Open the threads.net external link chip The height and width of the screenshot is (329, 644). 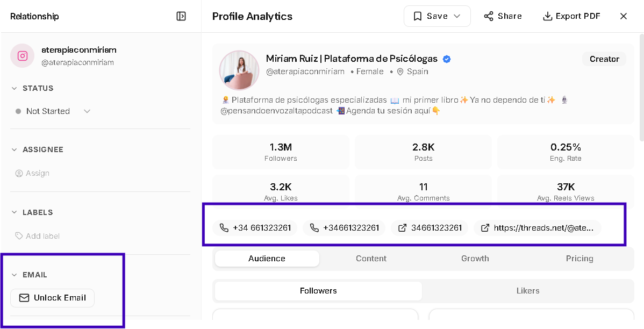[537, 227]
